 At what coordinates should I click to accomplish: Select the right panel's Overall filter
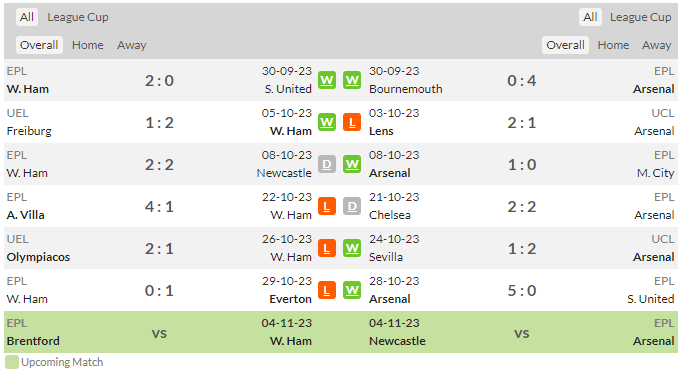[x=565, y=45]
